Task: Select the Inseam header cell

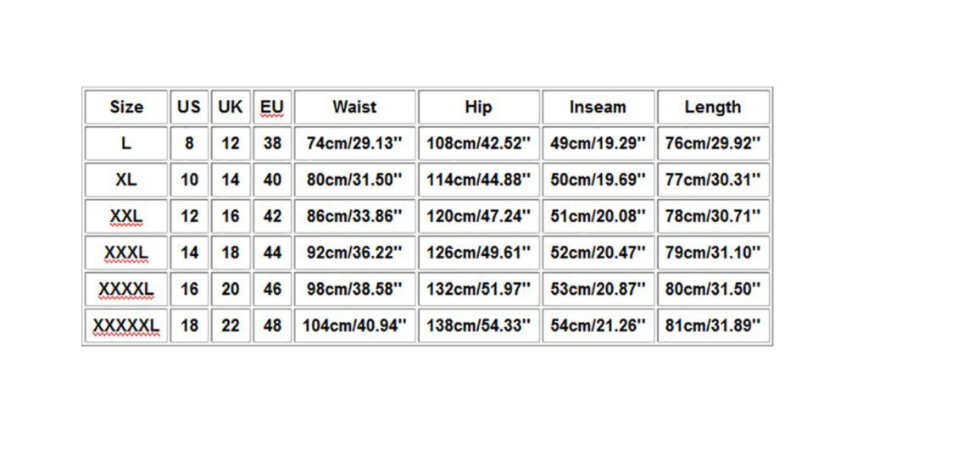Action: 599,107
